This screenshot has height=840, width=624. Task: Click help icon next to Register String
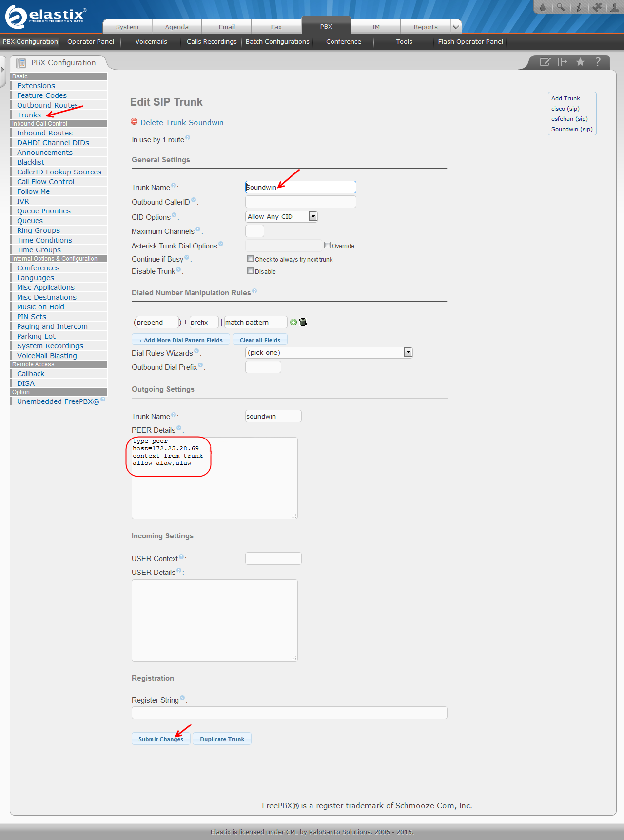[x=182, y=698]
